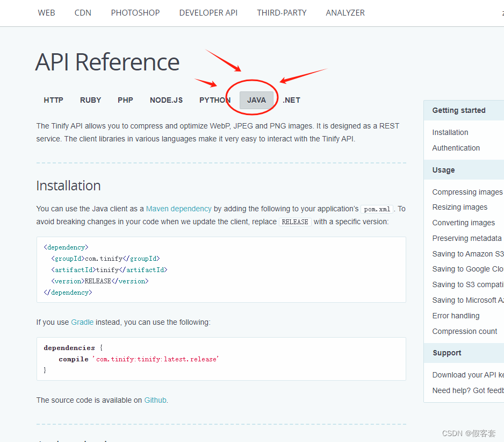This screenshot has height=442, width=504.
Task: Switch to the HTTP language tab
Action: [x=53, y=100]
